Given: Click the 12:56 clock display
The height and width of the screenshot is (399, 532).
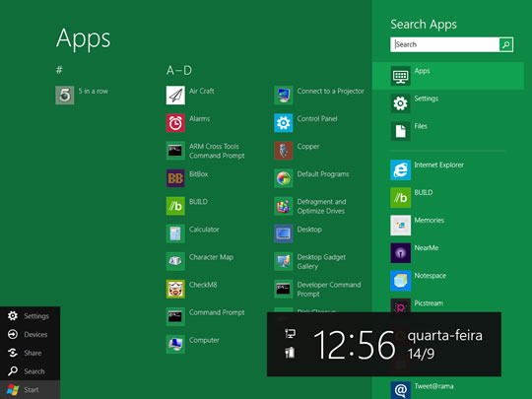Looking at the screenshot, I should point(355,345).
